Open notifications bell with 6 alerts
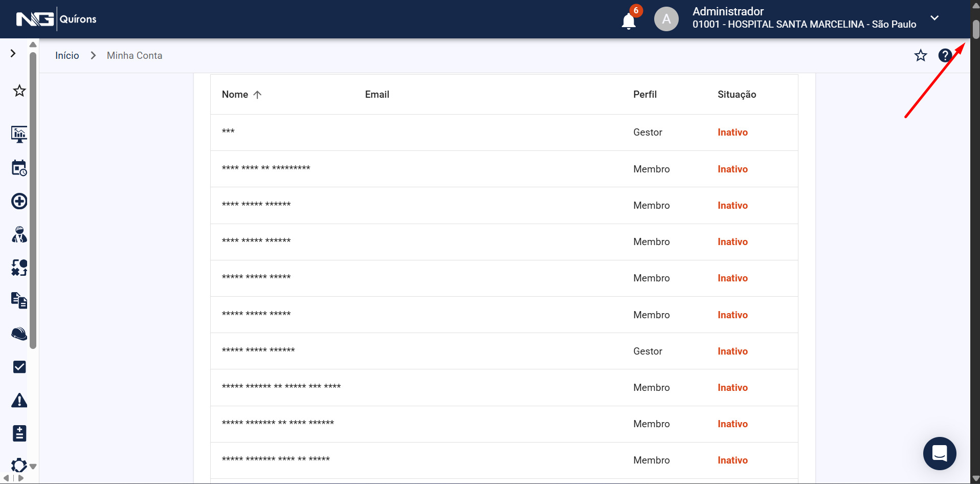980x484 pixels. tap(629, 20)
